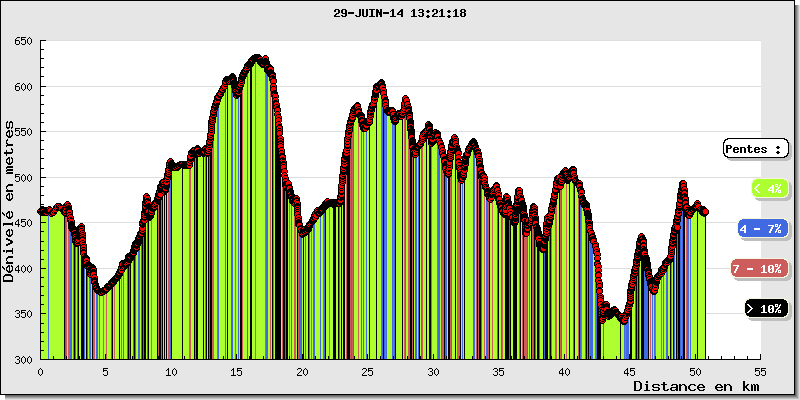Select the valley bottom near 5 km
This screenshot has height=400, width=800.
tap(101, 292)
